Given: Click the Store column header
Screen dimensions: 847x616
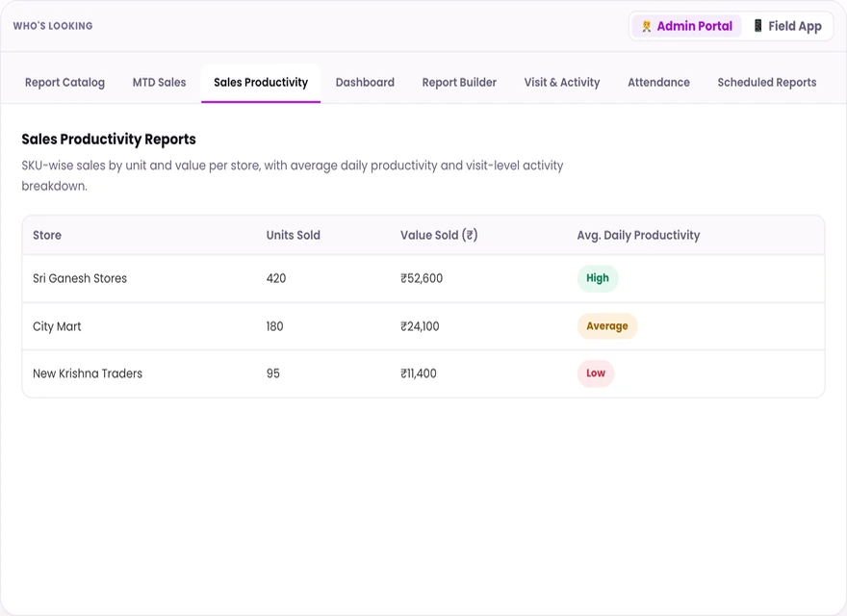Looking at the screenshot, I should point(47,235).
